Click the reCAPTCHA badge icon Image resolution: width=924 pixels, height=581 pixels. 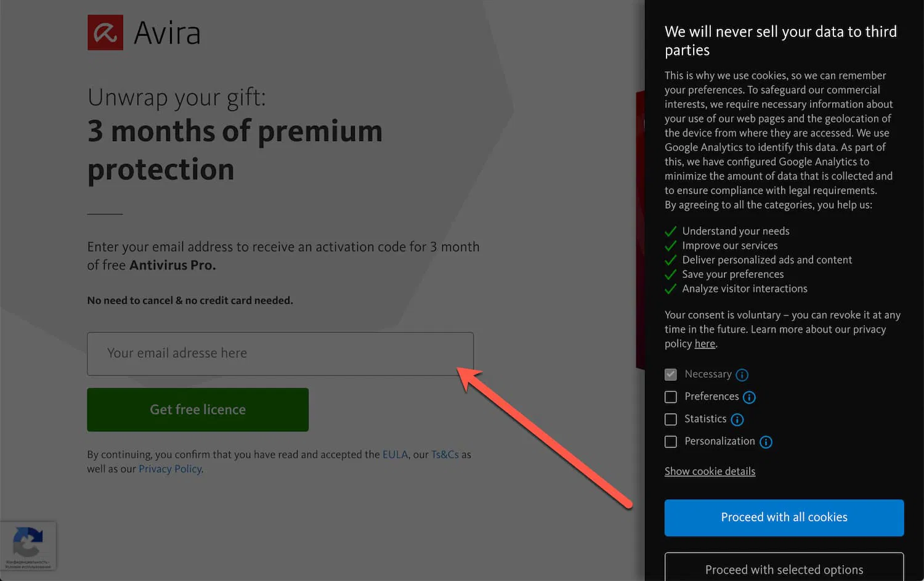click(28, 542)
